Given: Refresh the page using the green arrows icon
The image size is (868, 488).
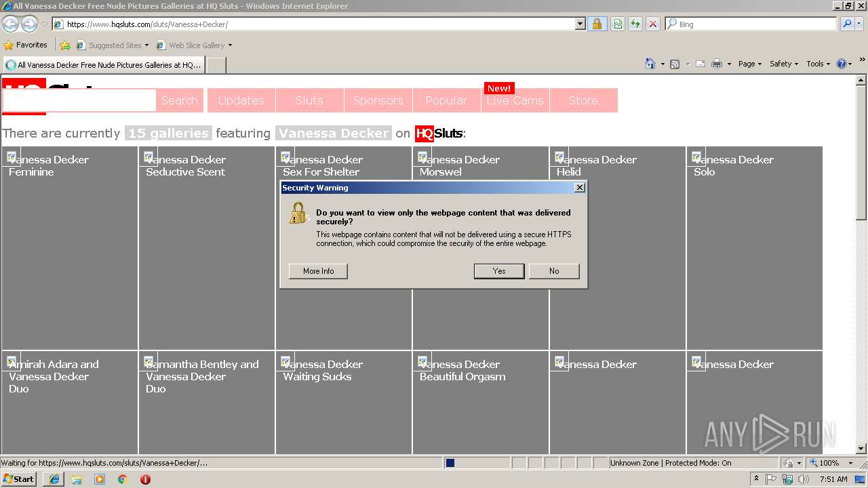Looking at the screenshot, I should pyautogui.click(x=635, y=24).
